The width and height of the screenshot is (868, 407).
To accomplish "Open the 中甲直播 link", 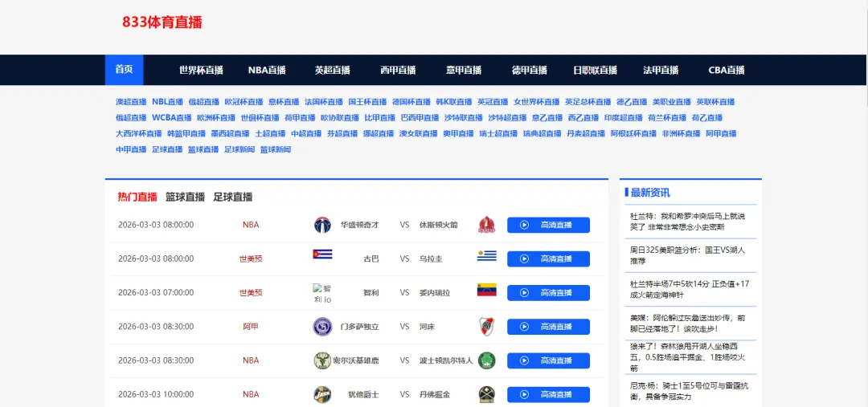I will point(131,149).
